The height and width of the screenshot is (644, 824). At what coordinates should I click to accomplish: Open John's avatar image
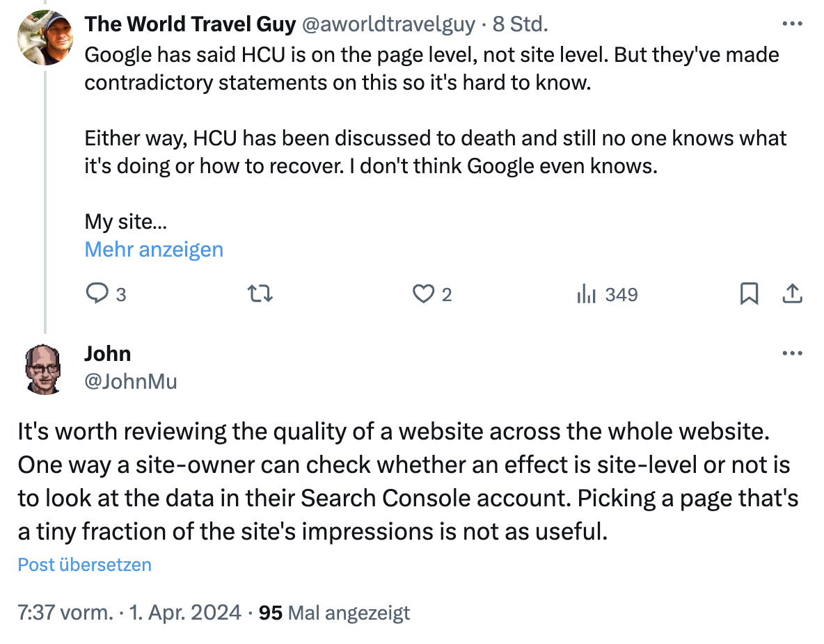click(x=42, y=369)
